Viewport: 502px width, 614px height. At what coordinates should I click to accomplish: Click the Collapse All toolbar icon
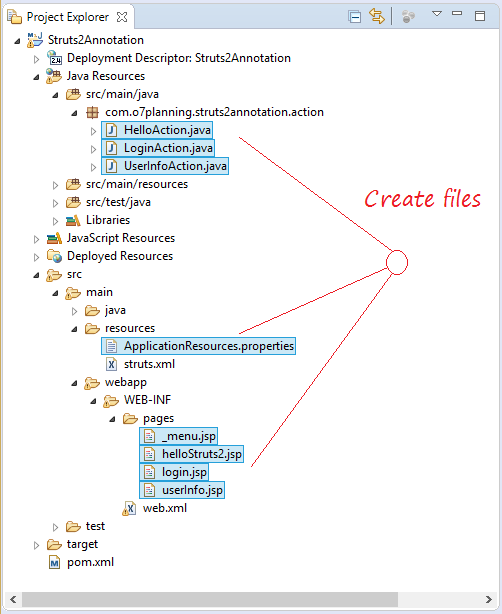click(x=354, y=17)
